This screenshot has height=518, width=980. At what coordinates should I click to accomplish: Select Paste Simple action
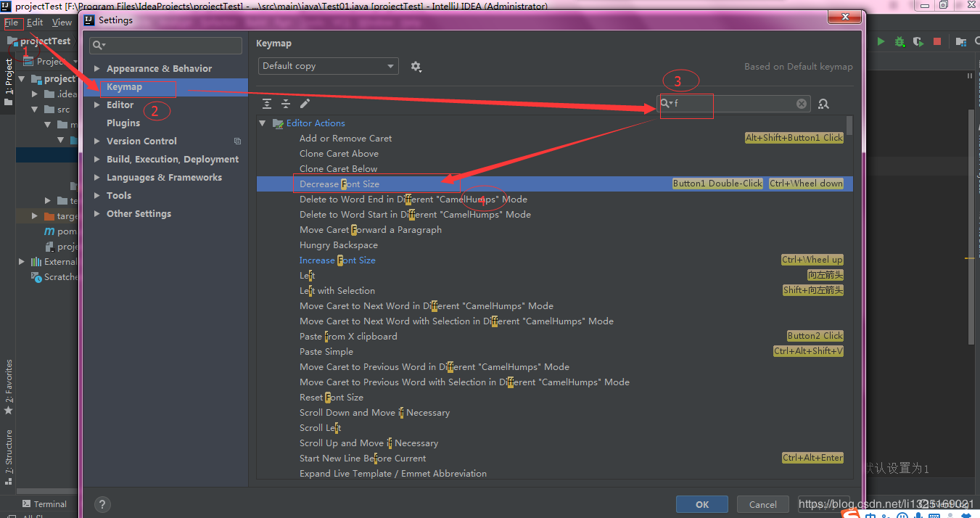(x=326, y=352)
